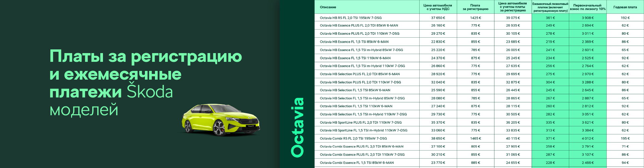
Task: Click the monthly payment cell '249 €'
Action: [550, 26]
